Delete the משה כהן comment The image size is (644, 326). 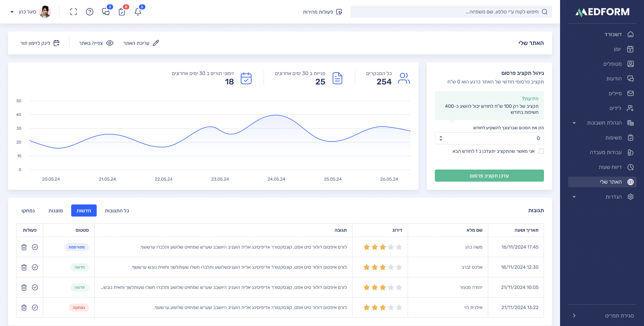(24, 247)
